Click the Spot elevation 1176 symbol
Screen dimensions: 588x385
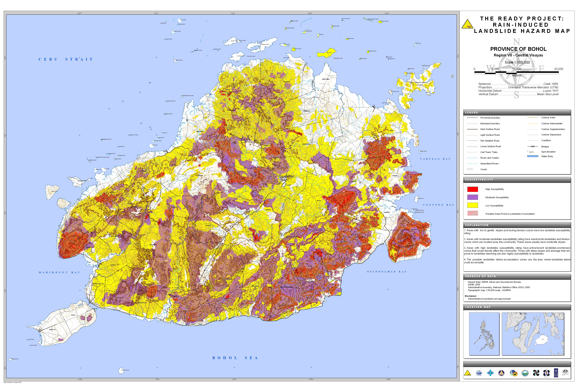[531, 152]
